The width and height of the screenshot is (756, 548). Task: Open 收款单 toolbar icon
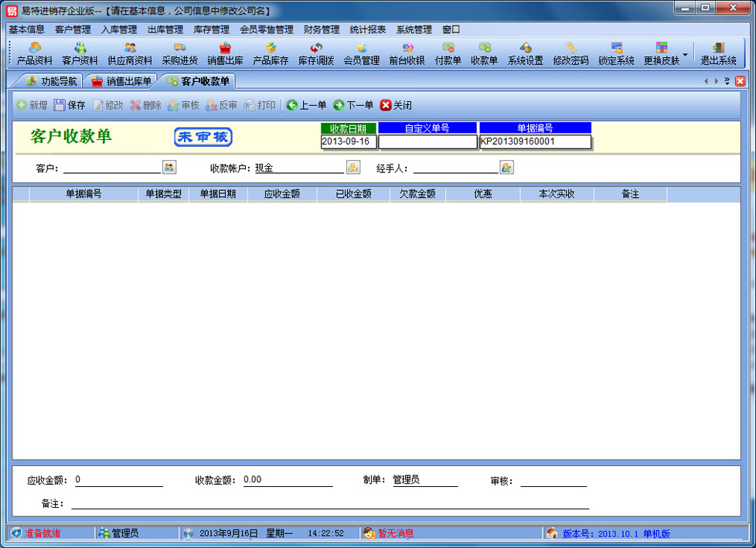tap(484, 53)
